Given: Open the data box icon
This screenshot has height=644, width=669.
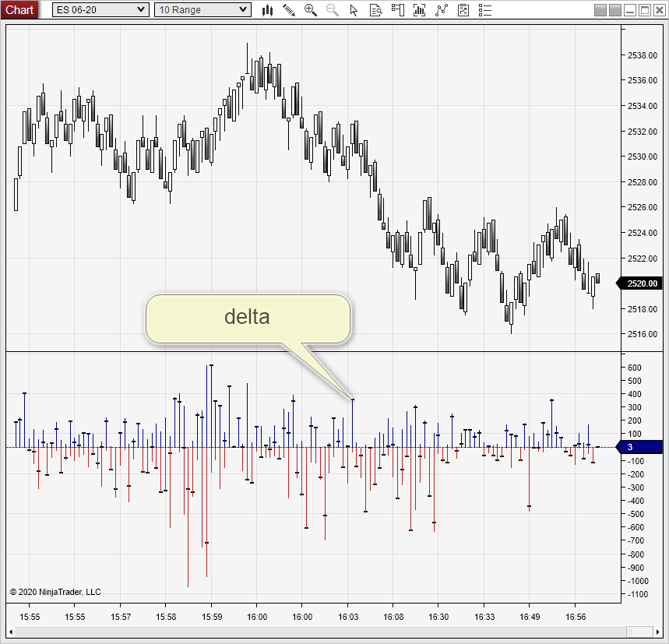Looking at the screenshot, I should [376, 10].
